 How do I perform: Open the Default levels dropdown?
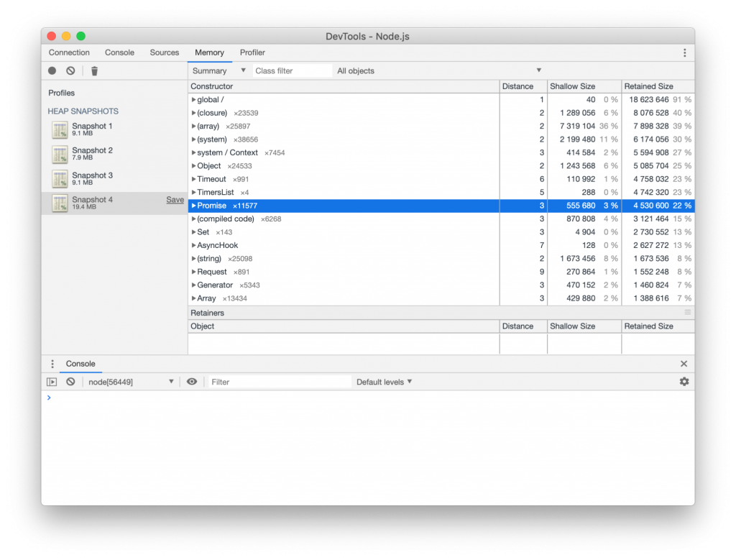[384, 382]
